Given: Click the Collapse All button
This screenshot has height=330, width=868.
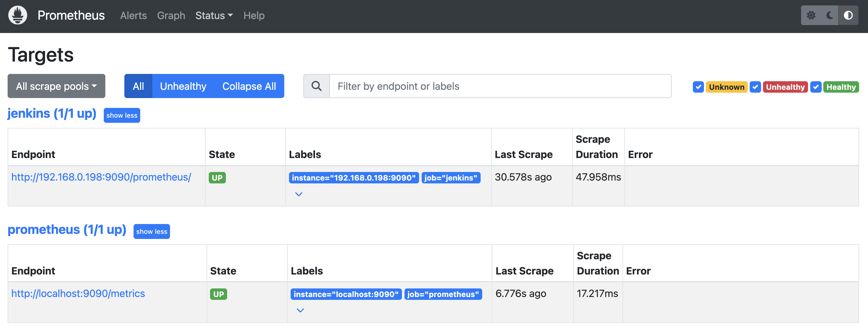Looking at the screenshot, I should coord(249,86).
